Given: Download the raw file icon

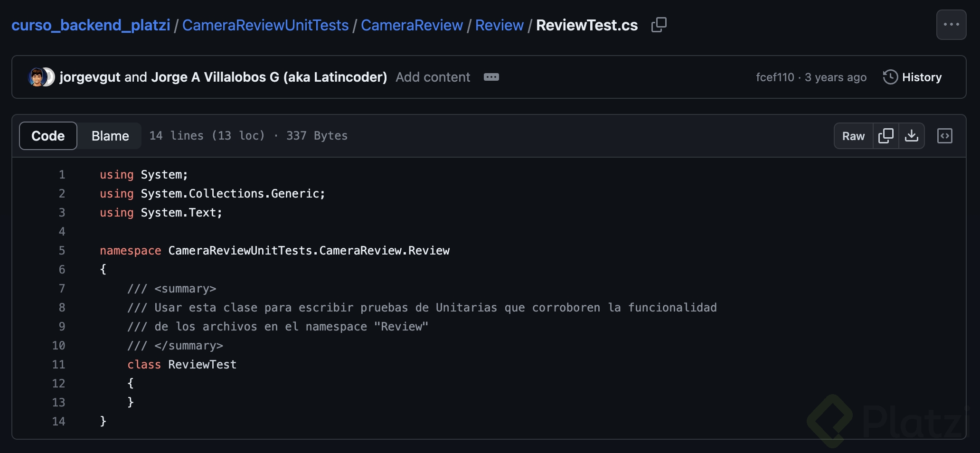Looking at the screenshot, I should tap(912, 136).
